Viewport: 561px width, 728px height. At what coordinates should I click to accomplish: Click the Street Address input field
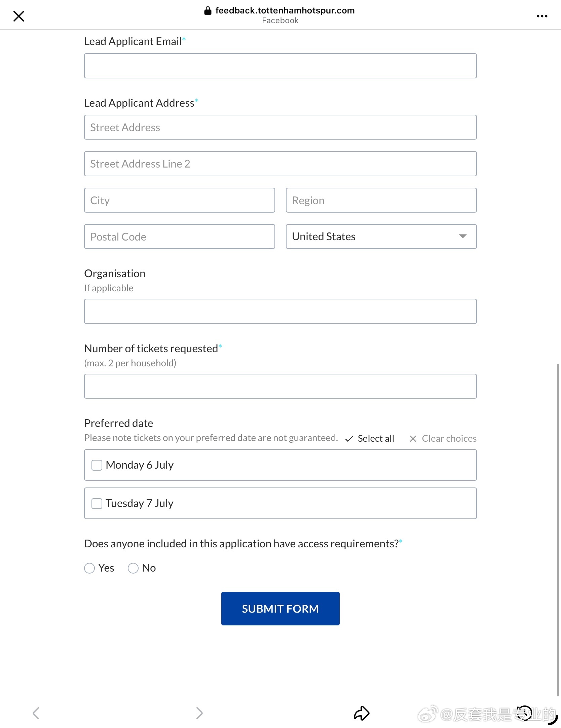pos(280,127)
